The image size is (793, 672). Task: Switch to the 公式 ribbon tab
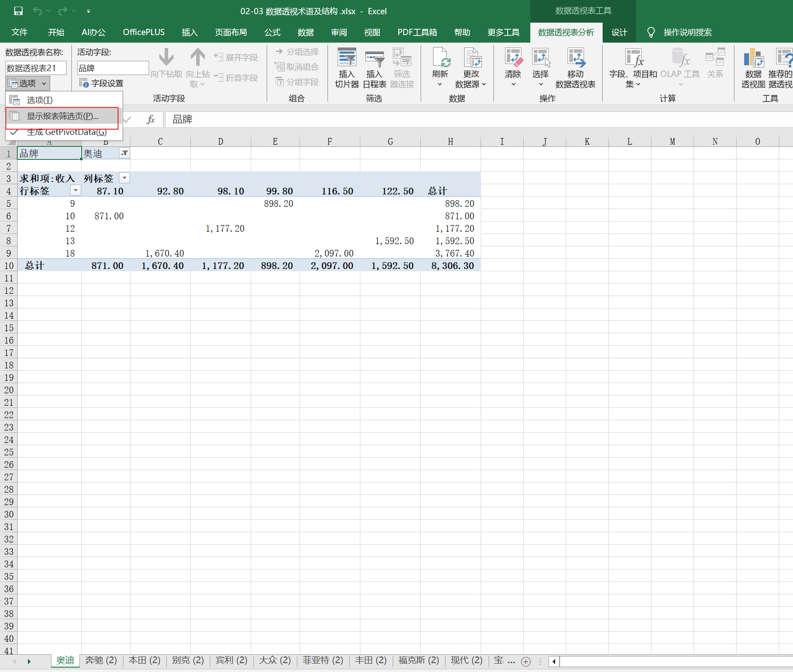pyautogui.click(x=272, y=32)
